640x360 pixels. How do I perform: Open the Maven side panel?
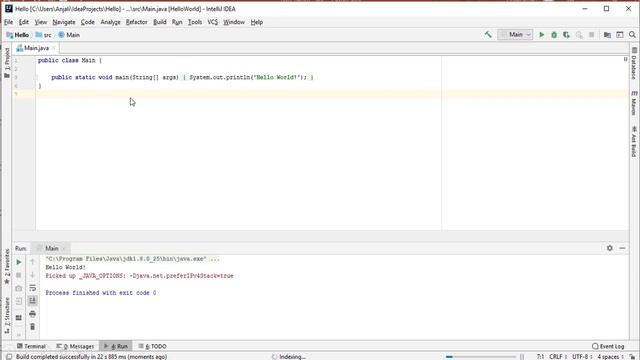click(634, 103)
